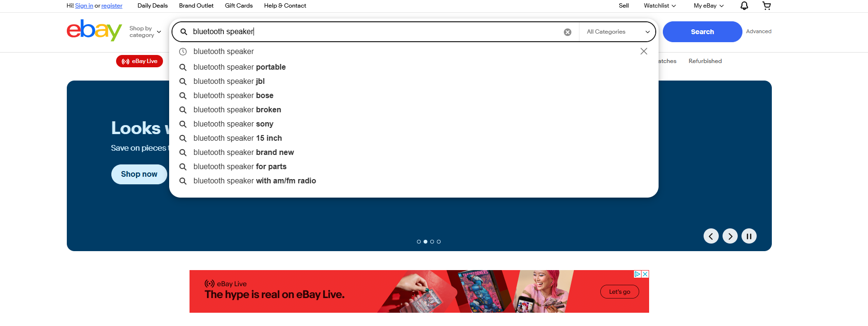This screenshot has width=868, height=326.
Task: Click the blue Search button
Action: 702,32
